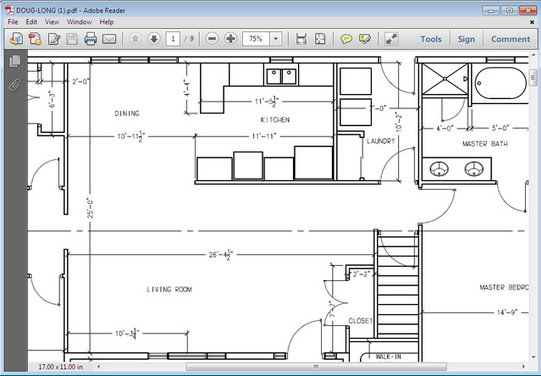
Task: Go to previous page arrow
Action: 135,38
